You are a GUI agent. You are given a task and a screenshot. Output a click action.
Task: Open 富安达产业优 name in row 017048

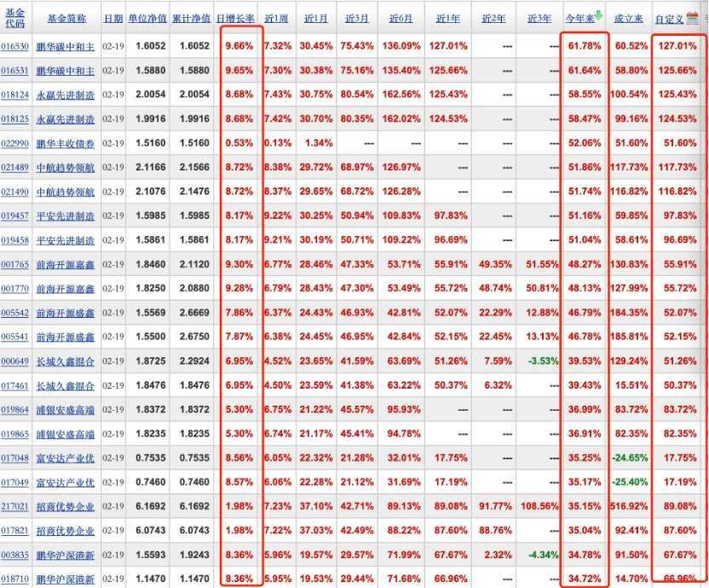pos(66,458)
